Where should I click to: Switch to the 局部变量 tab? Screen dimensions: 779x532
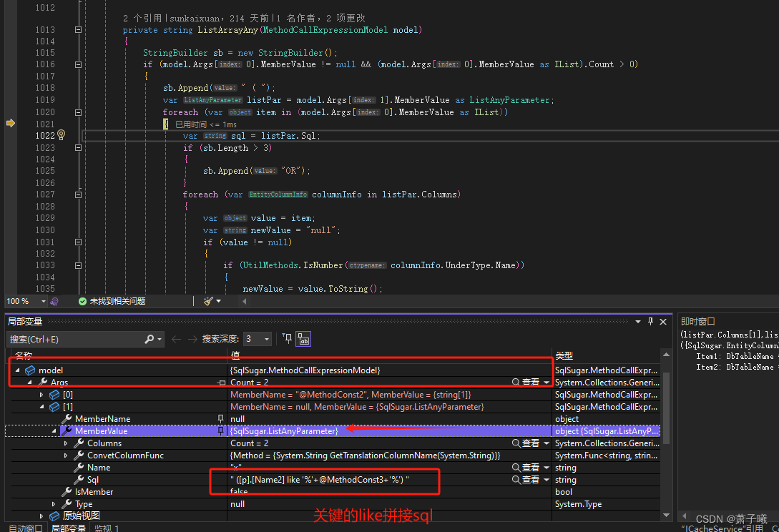(69, 528)
